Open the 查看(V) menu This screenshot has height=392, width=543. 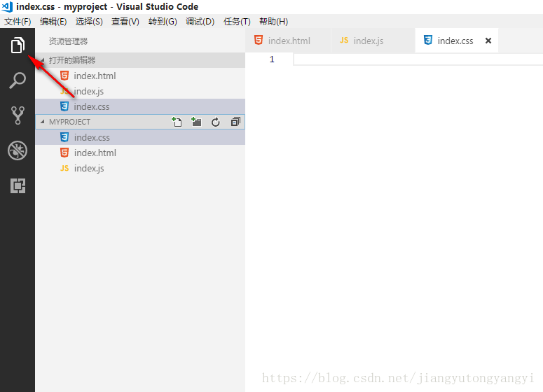[x=125, y=22]
